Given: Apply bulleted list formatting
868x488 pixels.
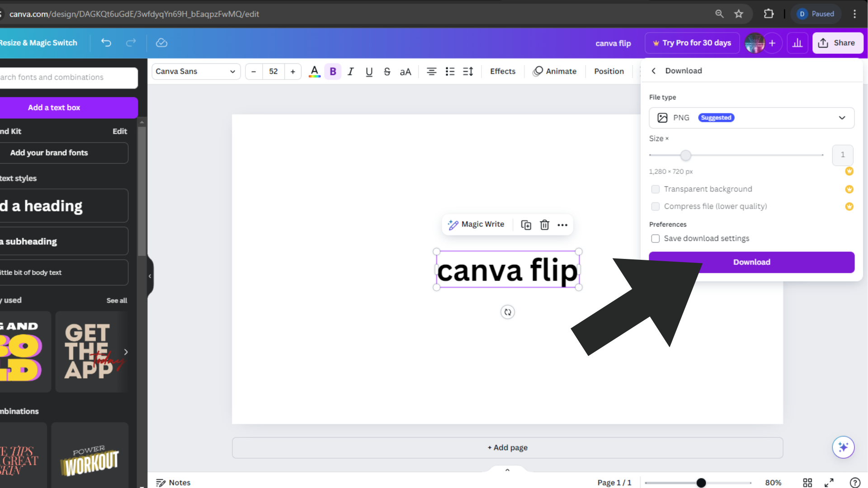Looking at the screenshot, I should 450,71.
